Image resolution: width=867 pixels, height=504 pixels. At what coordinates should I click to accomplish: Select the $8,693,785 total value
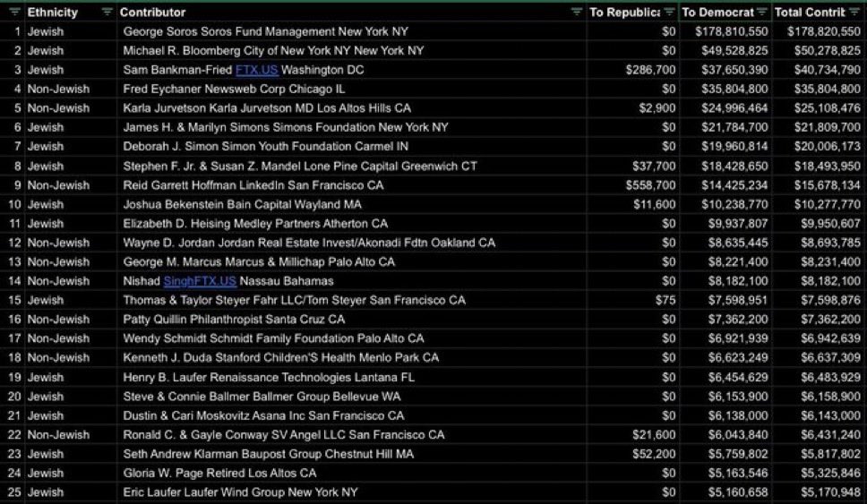coord(830,243)
